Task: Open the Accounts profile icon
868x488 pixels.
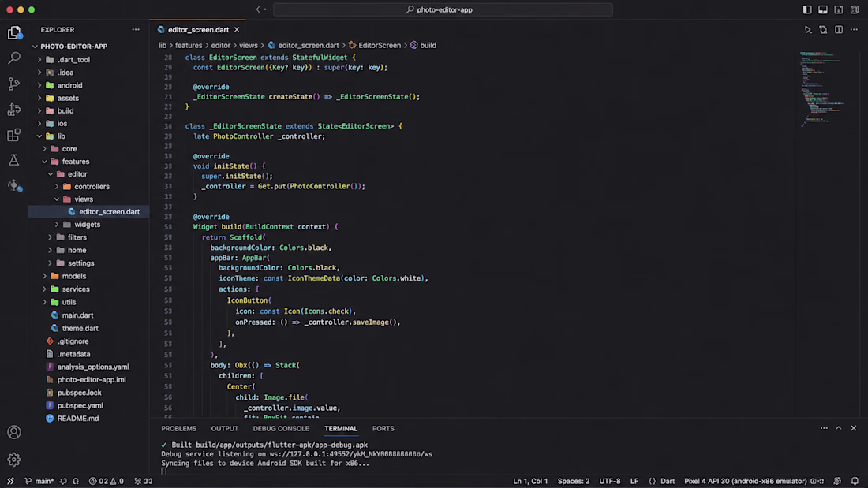Action: click(x=14, y=432)
